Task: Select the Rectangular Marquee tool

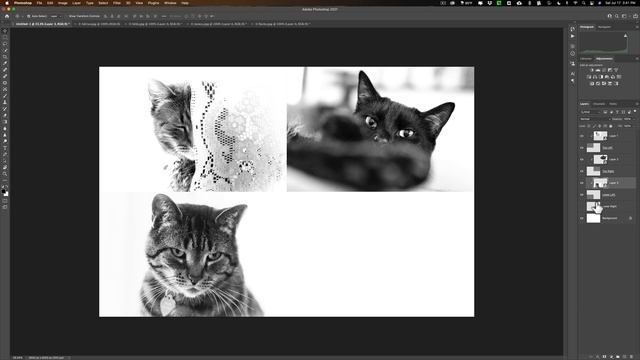Action: (x=5, y=38)
